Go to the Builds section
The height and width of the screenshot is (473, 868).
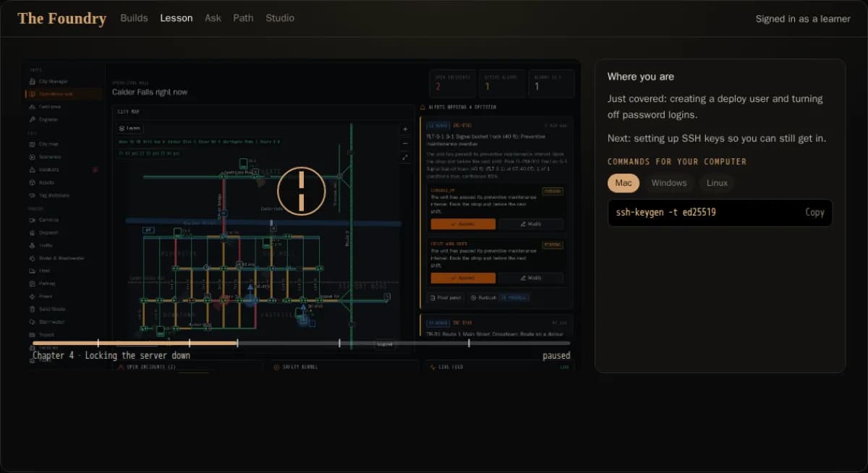pos(135,18)
